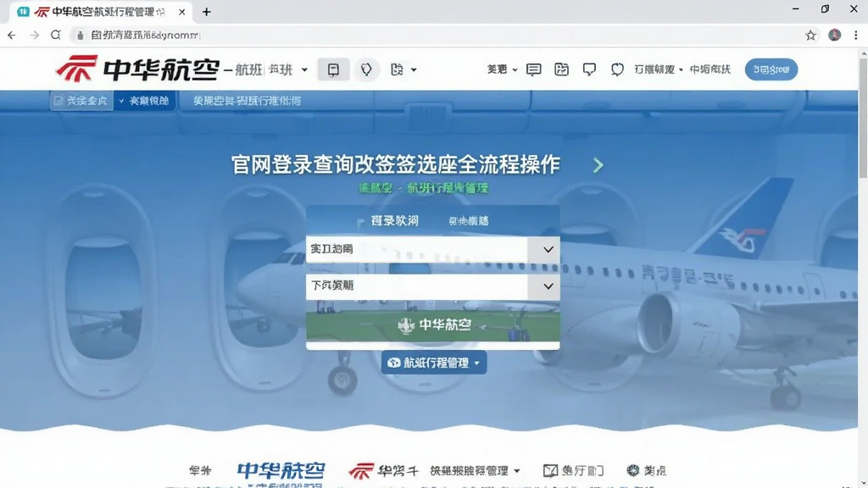Click the lightbulb-shaped icon in the header
The width and height of the screenshot is (868, 488).
point(366,69)
